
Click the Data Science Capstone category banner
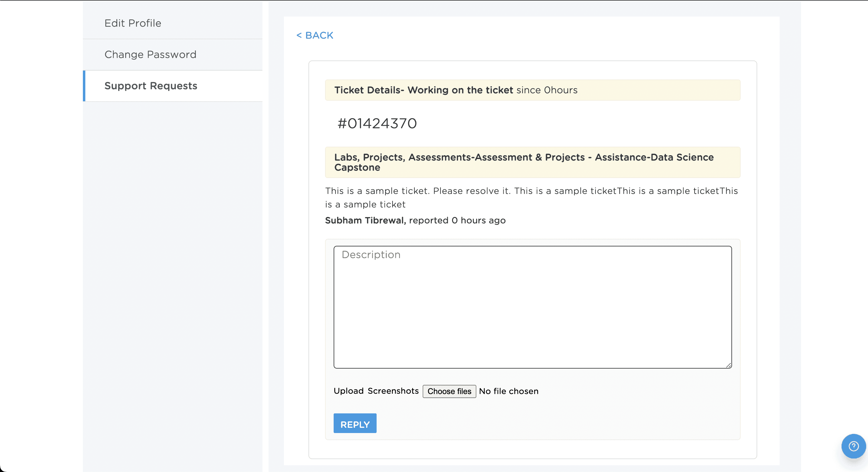532,162
